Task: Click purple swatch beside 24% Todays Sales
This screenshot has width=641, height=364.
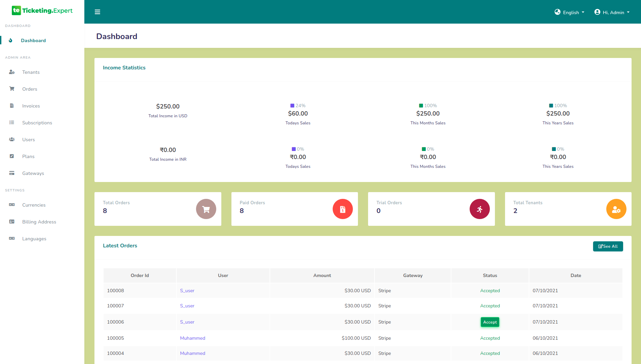Action: click(x=292, y=106)
